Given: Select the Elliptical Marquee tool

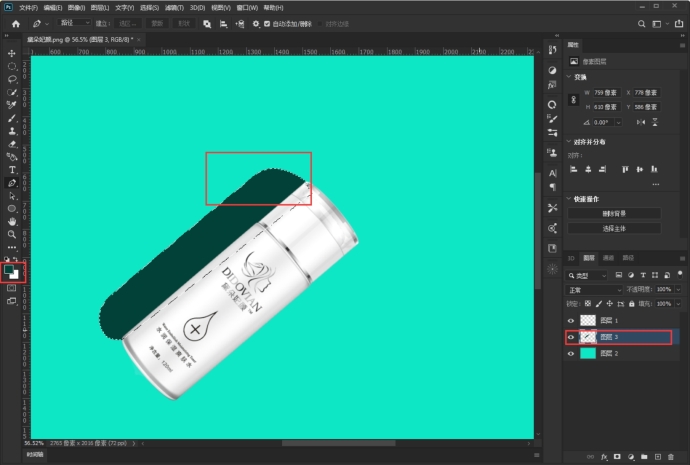Looking at the screenshot, I should [x=12, y=66].
